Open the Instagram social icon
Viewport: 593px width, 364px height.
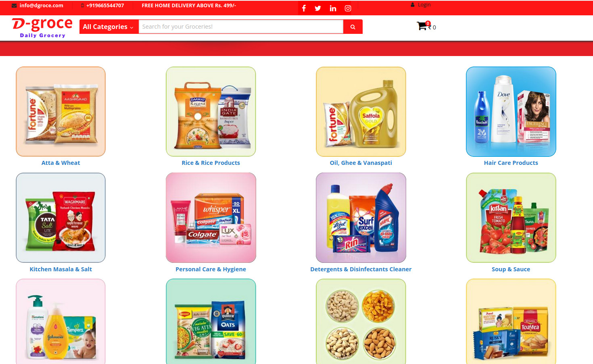(348, 8)
